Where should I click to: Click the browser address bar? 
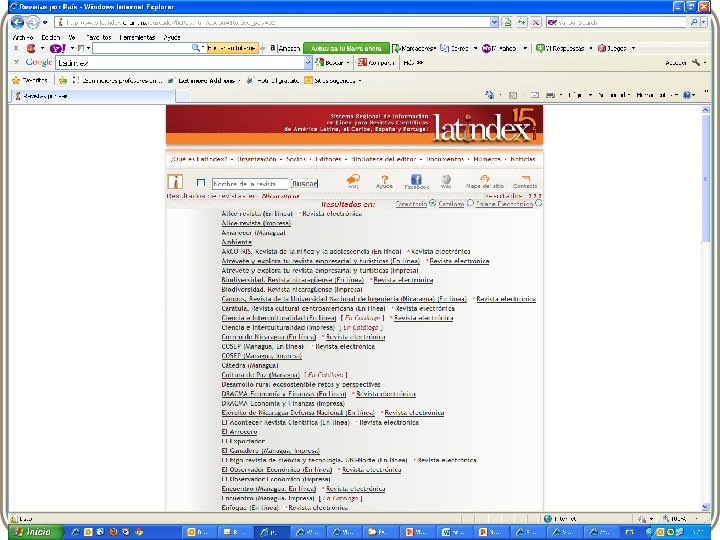pyautogui.click(x=273, y=22)
